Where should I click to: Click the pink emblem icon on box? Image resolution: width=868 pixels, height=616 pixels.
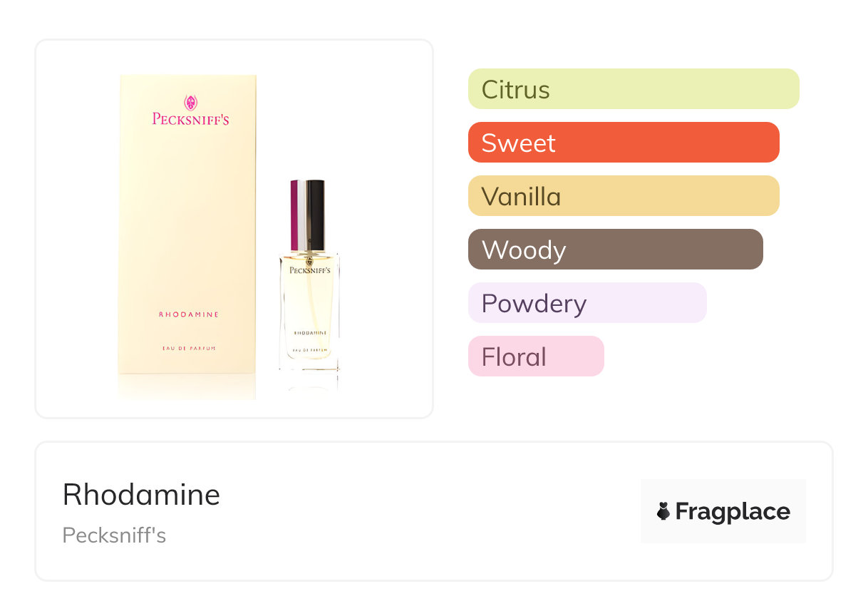pyautogui.click(x=190, y=102)
